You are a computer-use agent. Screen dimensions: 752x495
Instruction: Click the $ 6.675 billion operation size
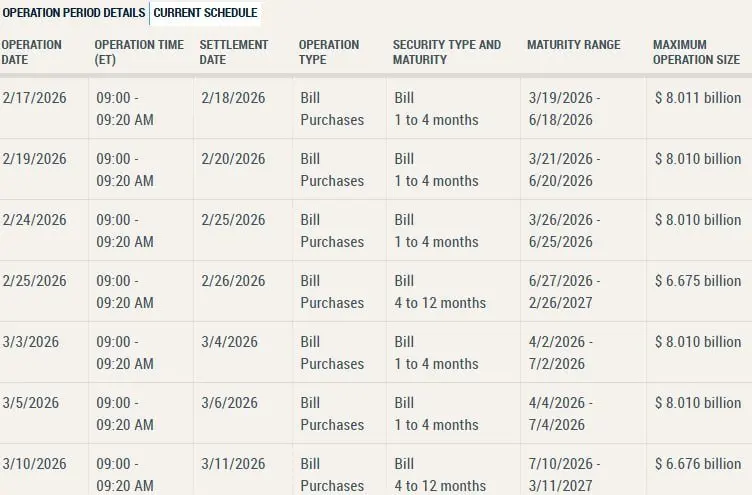(x=697, y=281)
